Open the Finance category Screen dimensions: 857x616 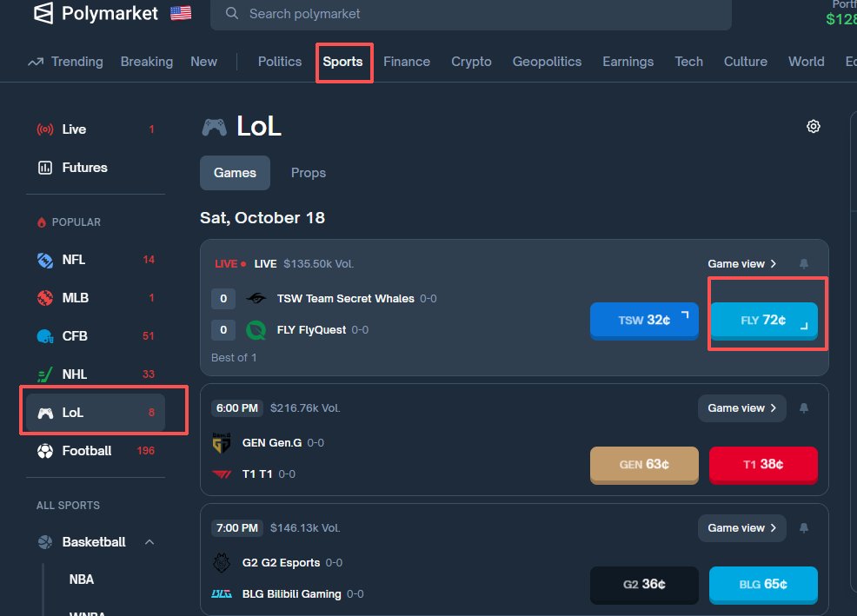(x=407, y=62)
